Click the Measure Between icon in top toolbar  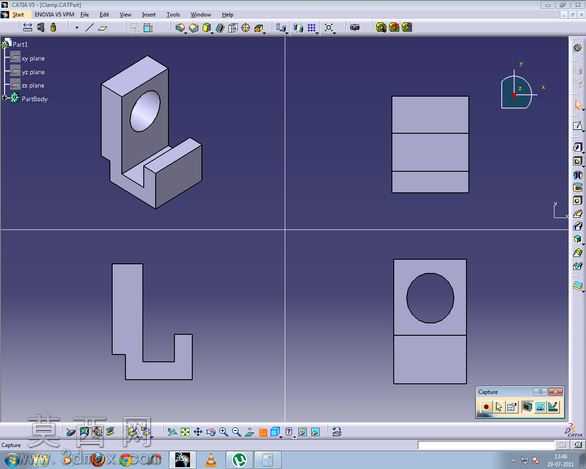[28, 27]
